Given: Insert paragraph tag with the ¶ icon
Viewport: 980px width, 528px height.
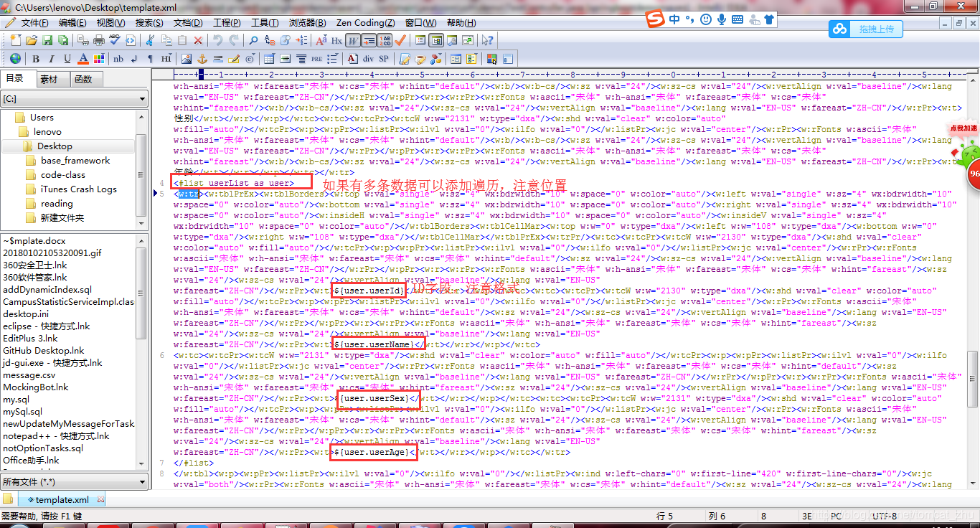Looking at the screenshot, I should 150,59.
